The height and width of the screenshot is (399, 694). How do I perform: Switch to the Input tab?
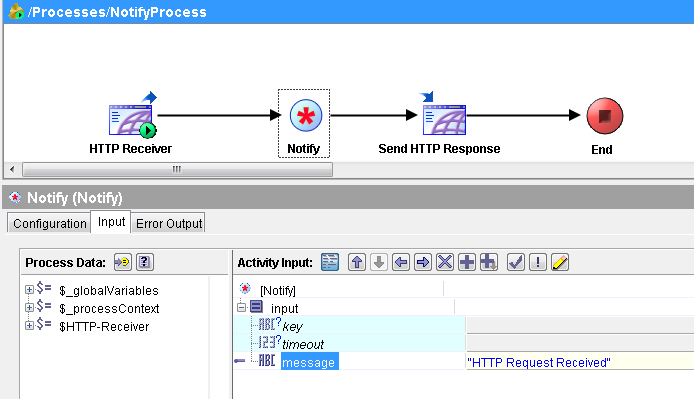[x=111, y=222]
